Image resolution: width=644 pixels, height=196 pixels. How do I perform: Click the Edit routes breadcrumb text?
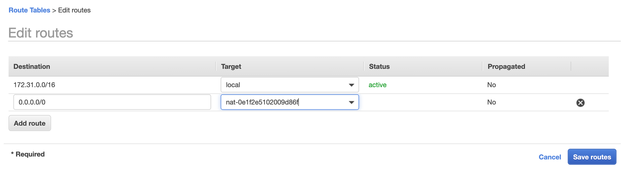(74, 10)
